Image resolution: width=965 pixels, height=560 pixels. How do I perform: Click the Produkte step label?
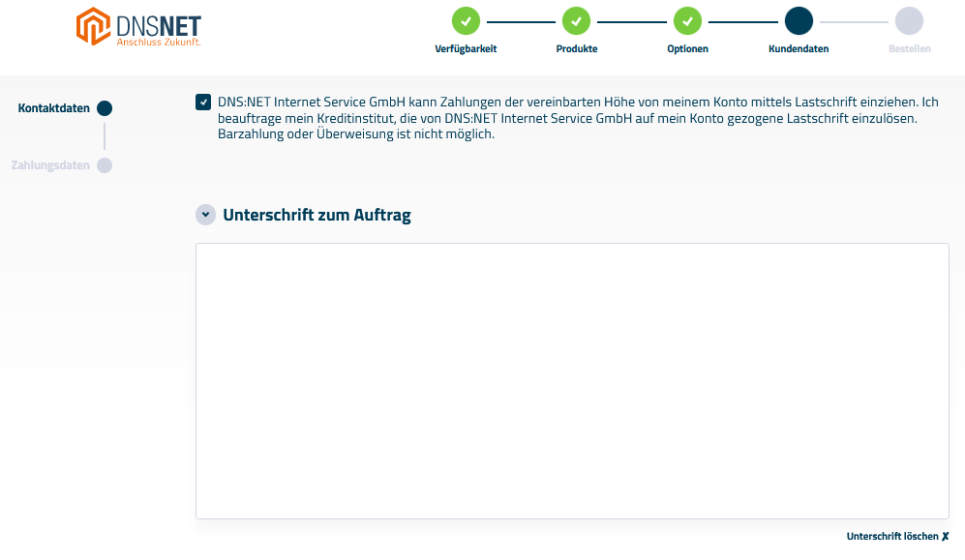tap(577, 48)
